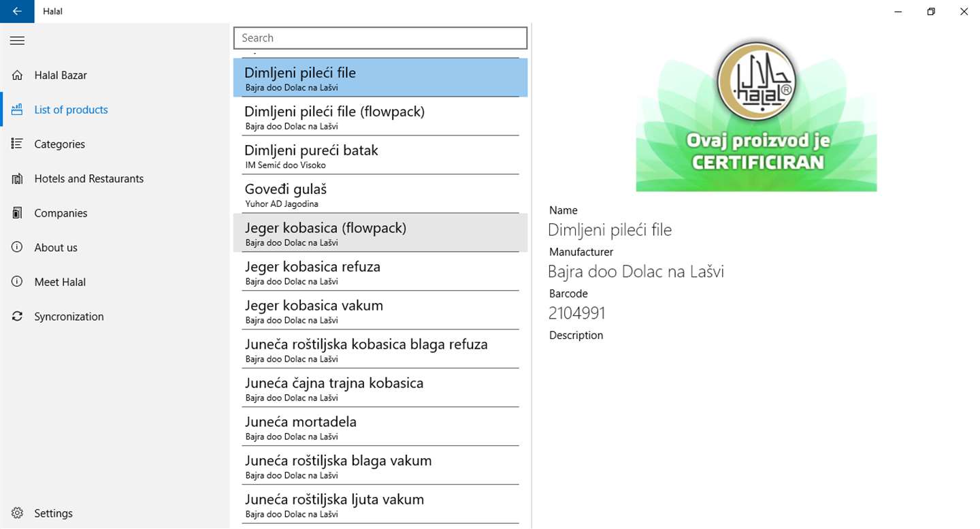Go back with the arrow button

click(x=17, y=12)
